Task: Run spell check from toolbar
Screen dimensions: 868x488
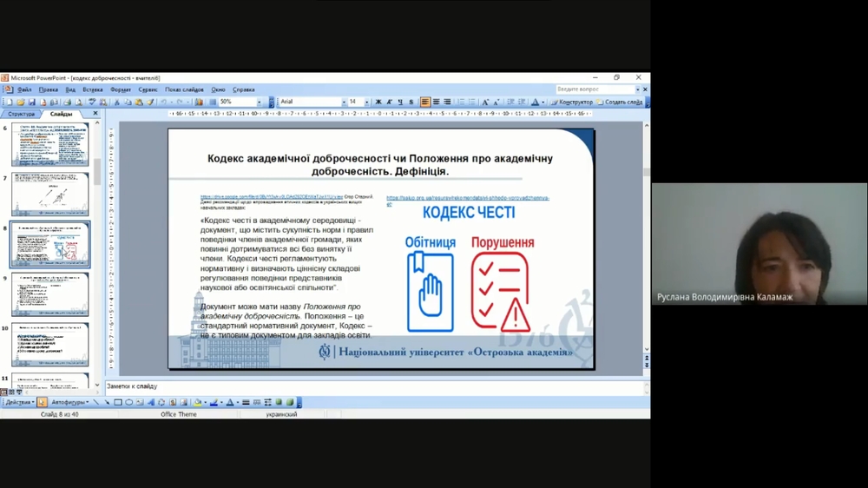Action: 92,102
